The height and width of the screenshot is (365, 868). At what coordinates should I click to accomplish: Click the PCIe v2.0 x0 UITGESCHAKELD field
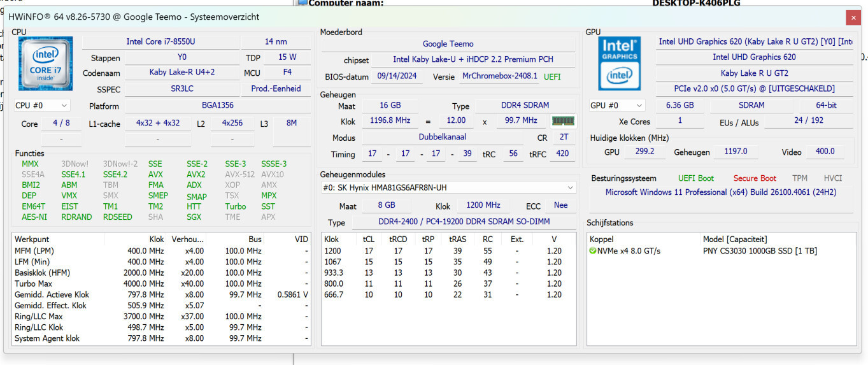[x=755, y=89]
